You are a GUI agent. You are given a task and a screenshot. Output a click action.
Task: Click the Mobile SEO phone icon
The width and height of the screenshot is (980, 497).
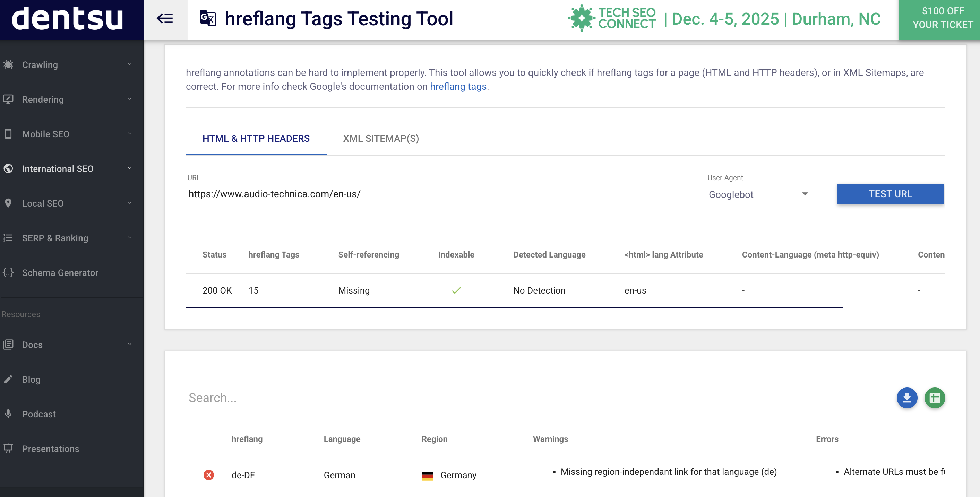pos(8,134)
